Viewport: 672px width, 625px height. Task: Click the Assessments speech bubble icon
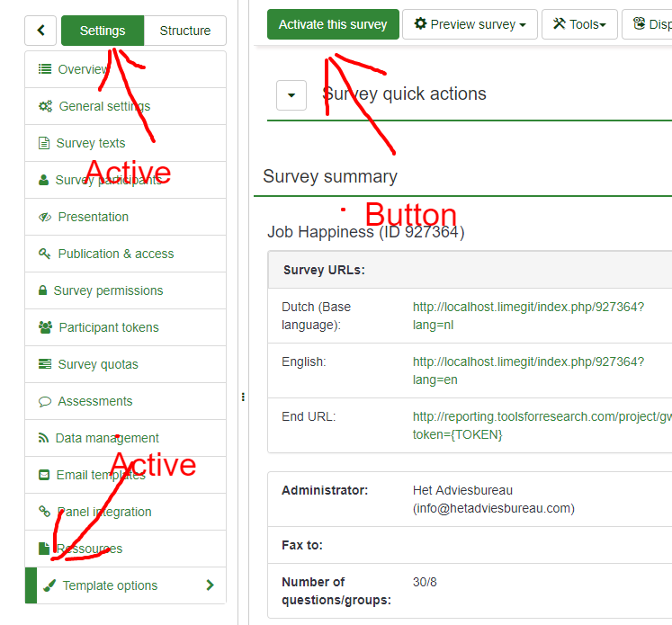(45, 401)
